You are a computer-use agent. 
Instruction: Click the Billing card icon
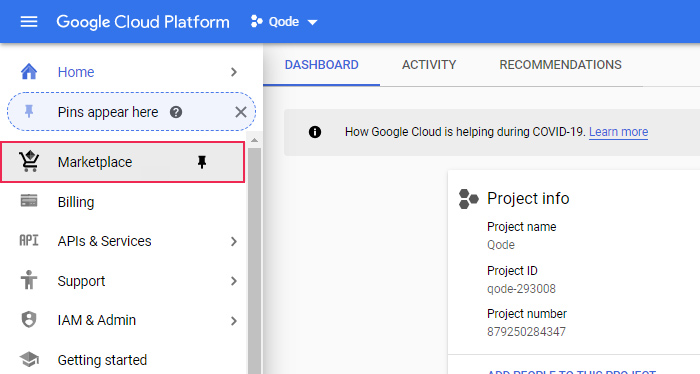[x=29, y=201]
